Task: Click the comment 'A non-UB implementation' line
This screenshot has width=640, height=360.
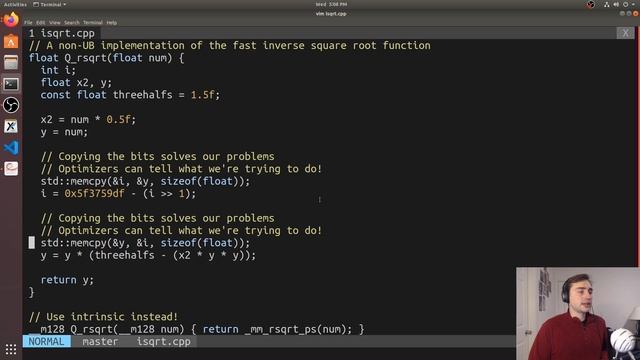Action: [x=229, y=45]
